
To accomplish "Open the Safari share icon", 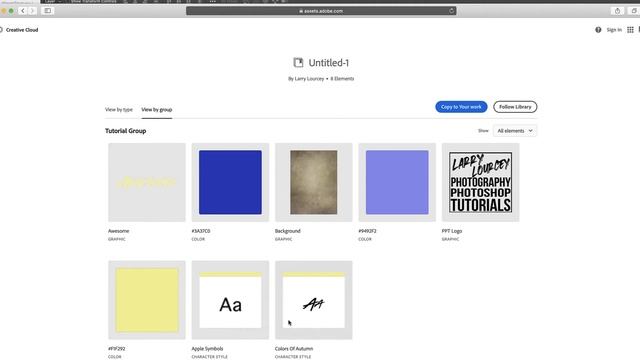I will point(617,11).
